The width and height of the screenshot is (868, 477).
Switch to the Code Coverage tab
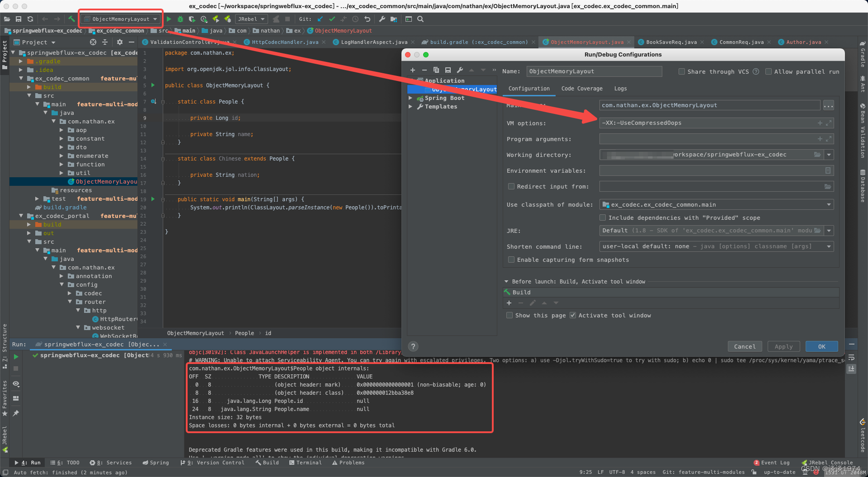coord(582,89)
